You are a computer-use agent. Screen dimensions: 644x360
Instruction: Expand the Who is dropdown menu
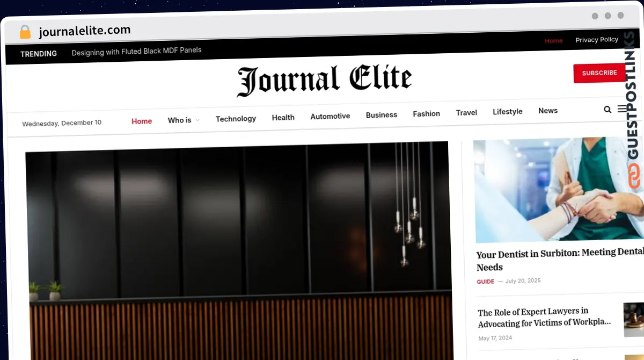tap(184, 120)
